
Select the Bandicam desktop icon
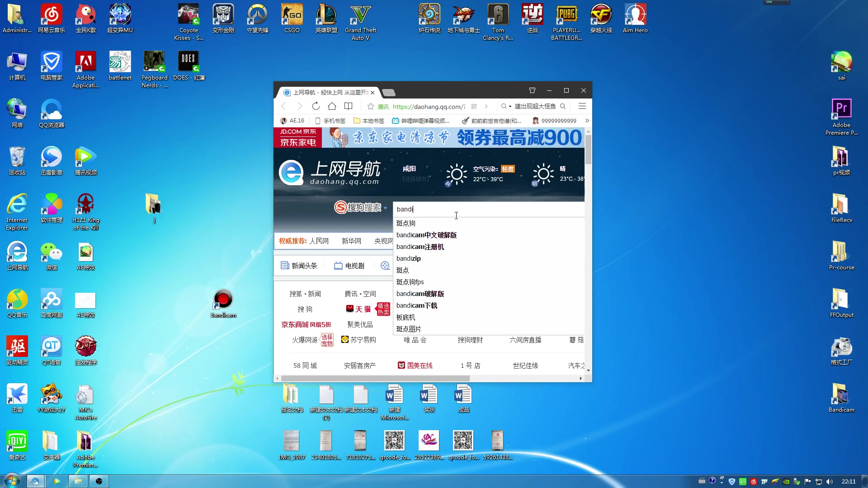[223, 304]
